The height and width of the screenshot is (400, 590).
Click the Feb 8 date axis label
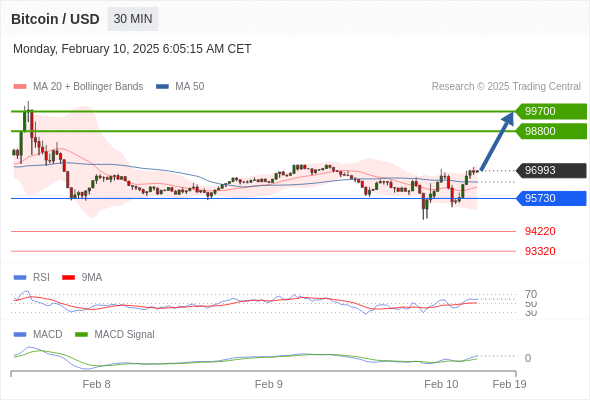[96, 384]
